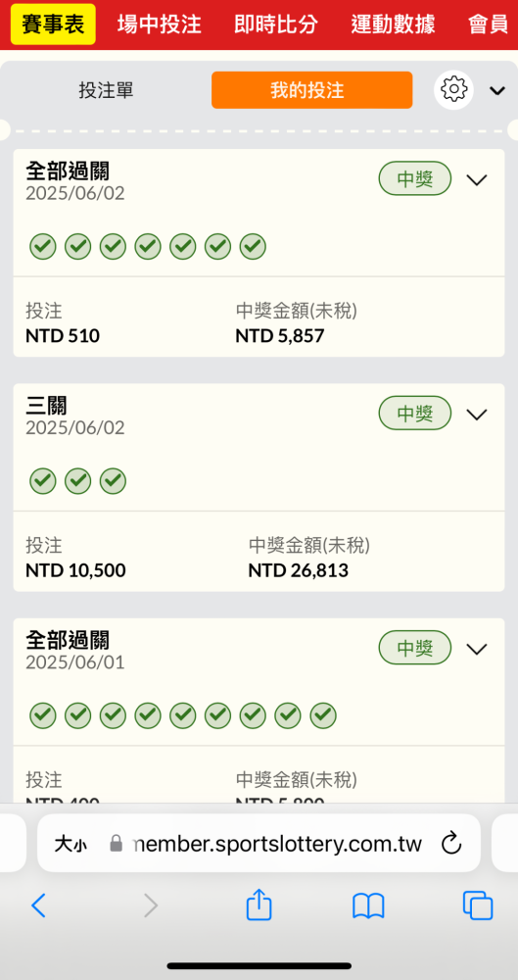This screenshot has height=980, width=518.
Task: Tap first check mark in 三關 bet
Action: [43, 481]
